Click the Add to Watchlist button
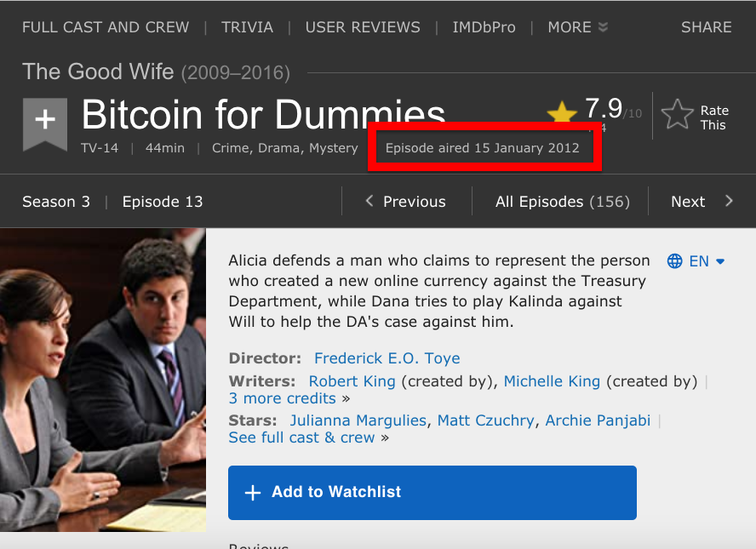756x549 pixels. coord(432,493)
